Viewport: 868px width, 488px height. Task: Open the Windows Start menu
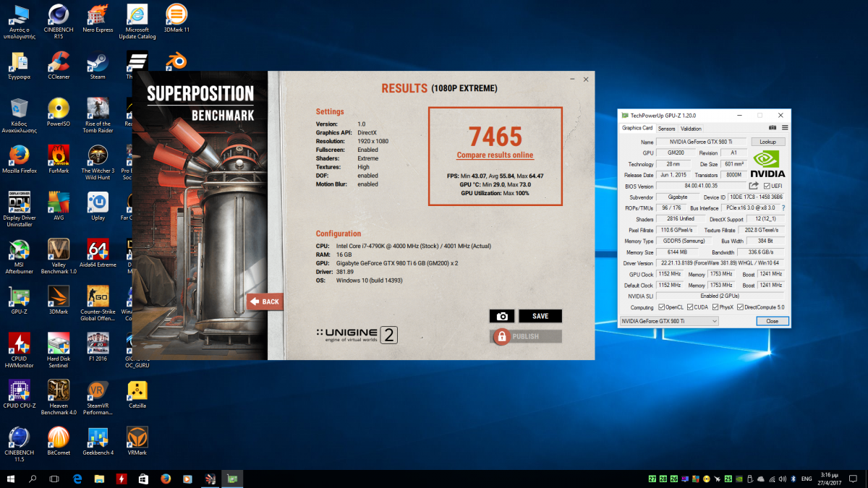point(11,479)
